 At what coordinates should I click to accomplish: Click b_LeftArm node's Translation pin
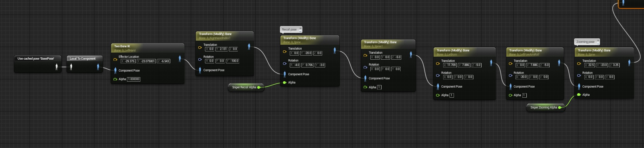pyautogui.click(x=438, y=63)
